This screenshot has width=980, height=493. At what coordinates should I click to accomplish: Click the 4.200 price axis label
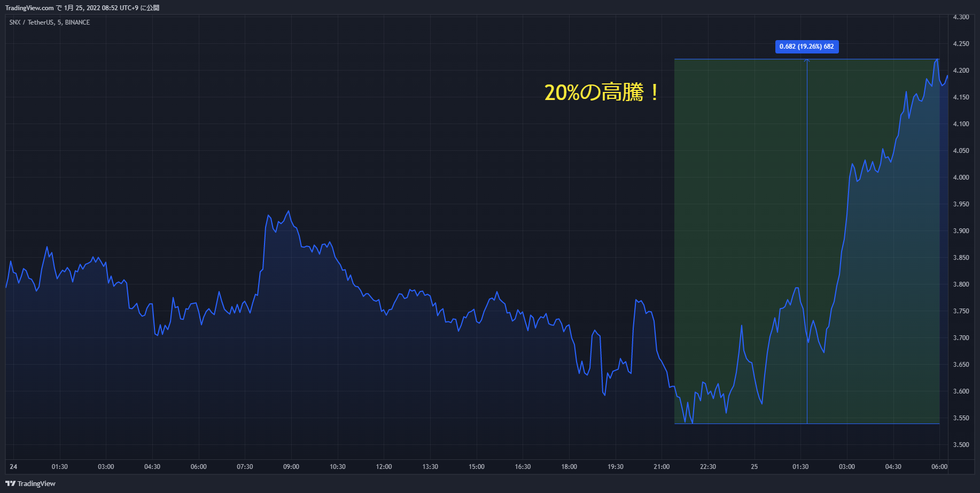point(961,71)
